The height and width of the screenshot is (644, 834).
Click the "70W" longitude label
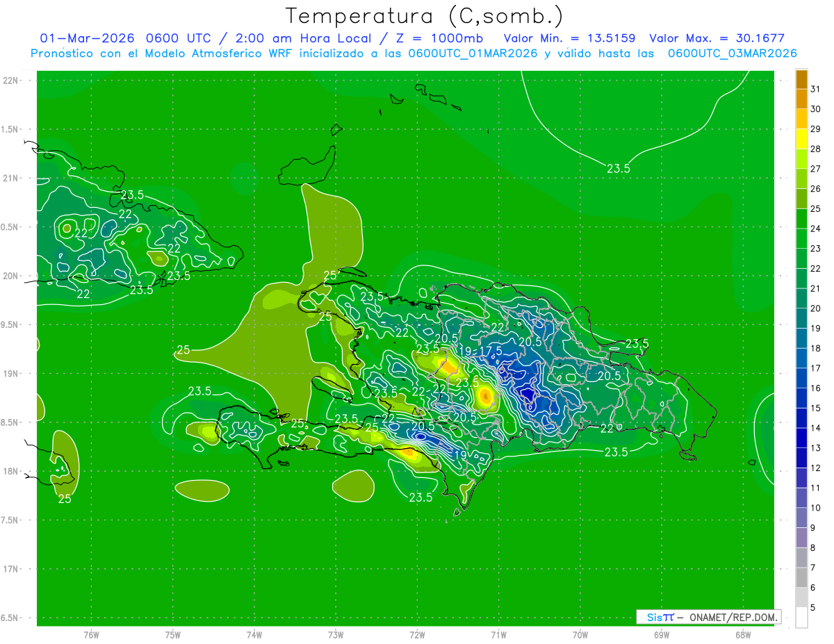click(580, 635)
